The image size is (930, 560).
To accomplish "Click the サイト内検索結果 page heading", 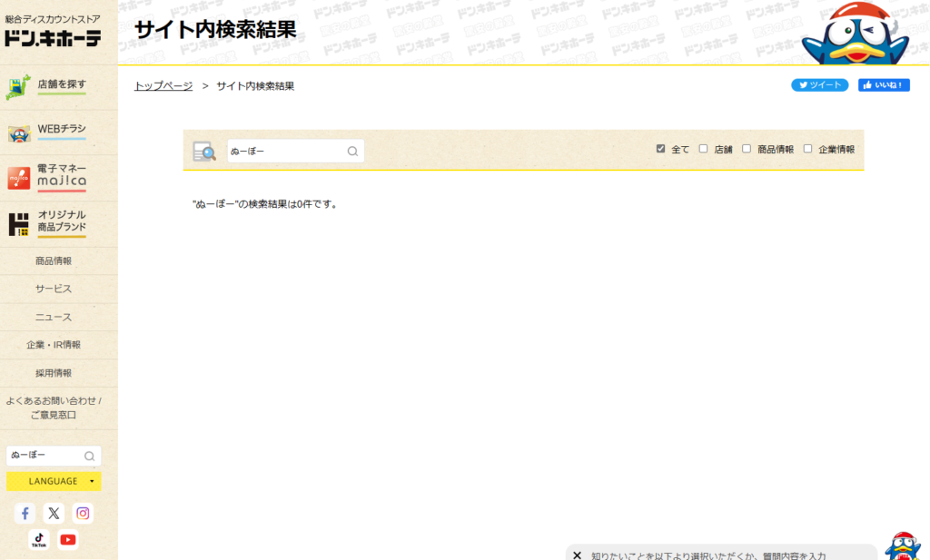I will pyautogui.click(x=215, y=30).
